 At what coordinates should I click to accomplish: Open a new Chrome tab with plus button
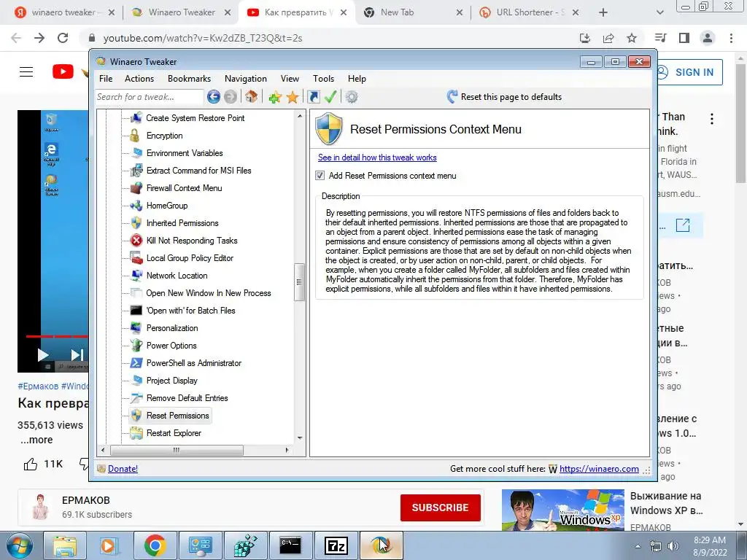point(603,12)
